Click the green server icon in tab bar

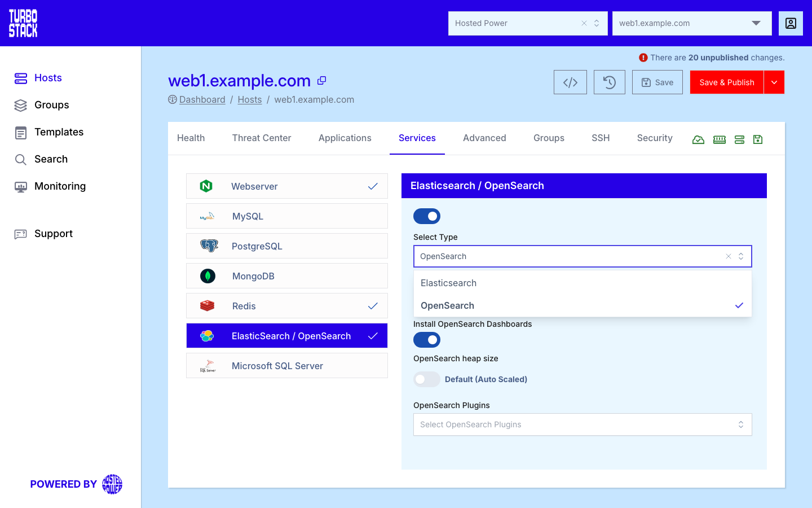click(x=740, y=139)
